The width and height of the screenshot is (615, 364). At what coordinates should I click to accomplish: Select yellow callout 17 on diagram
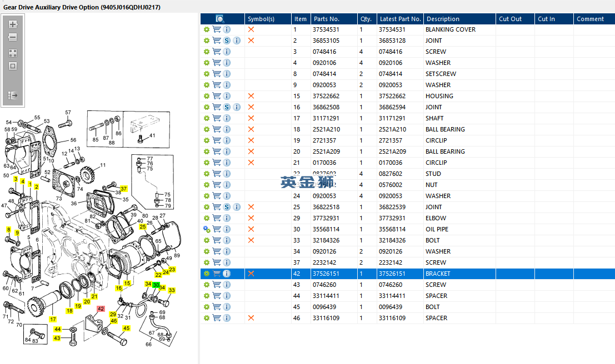coord(53,320)
